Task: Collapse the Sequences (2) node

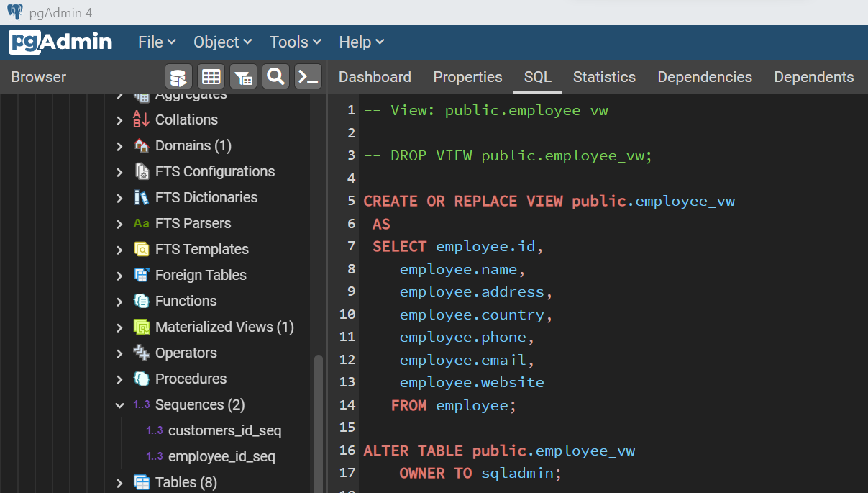Action: click(119, 405)
